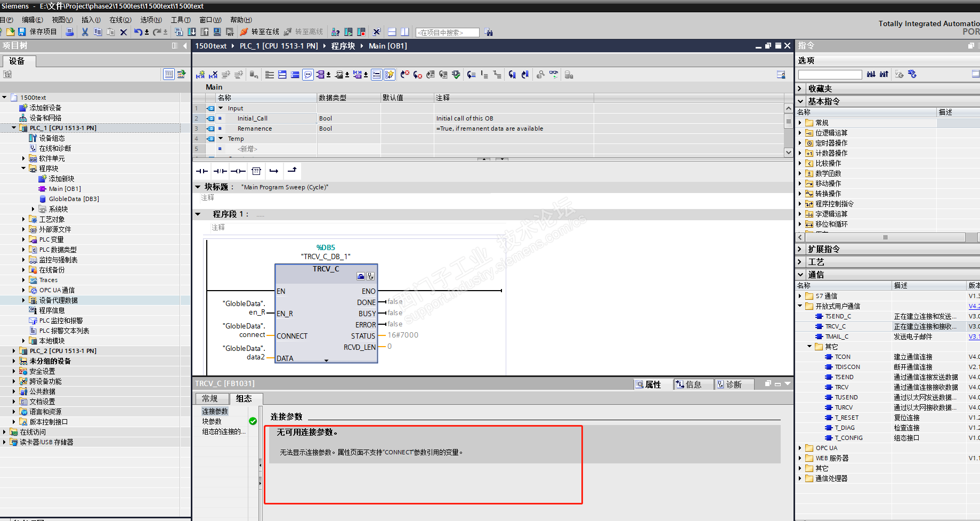Image resolution: width=980 pixels, height=521 pixels.
Task: Select TRCV_C in open user communication list
Action: 836,326
